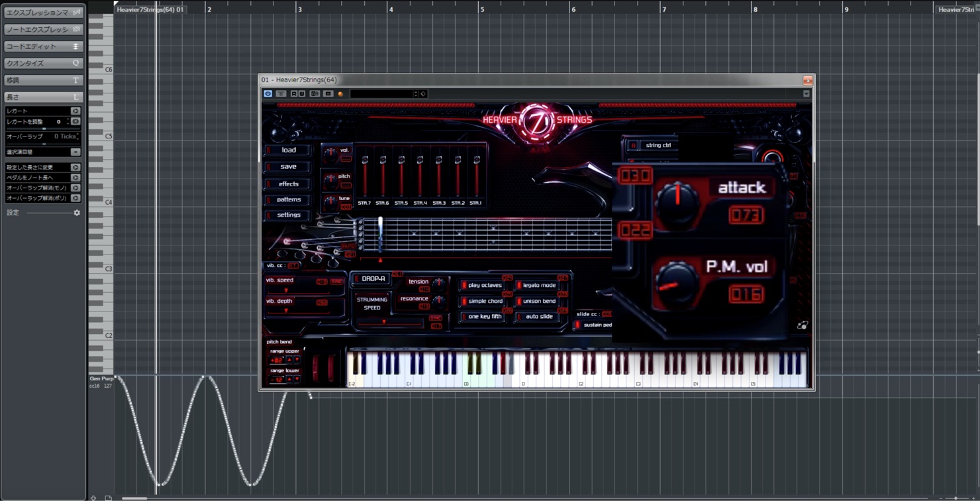Click the plugin toolbar side-chain/snapshot button
The height and width of the screenshot is (501, 980).
(328, 93)
